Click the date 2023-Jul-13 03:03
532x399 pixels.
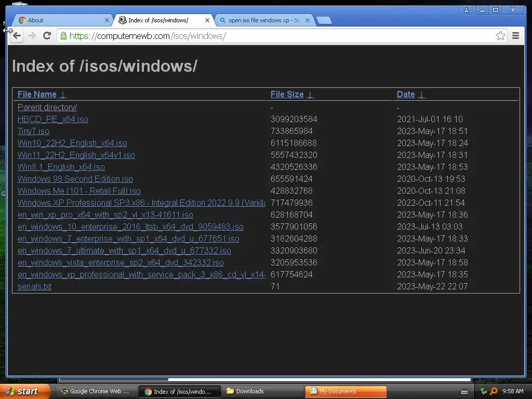click(x=430, y=227)
